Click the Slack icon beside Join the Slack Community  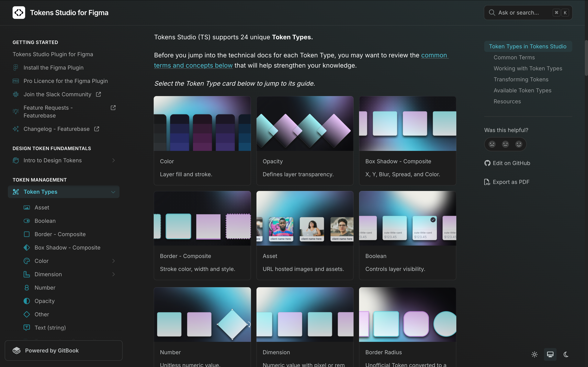click(16, 95)
